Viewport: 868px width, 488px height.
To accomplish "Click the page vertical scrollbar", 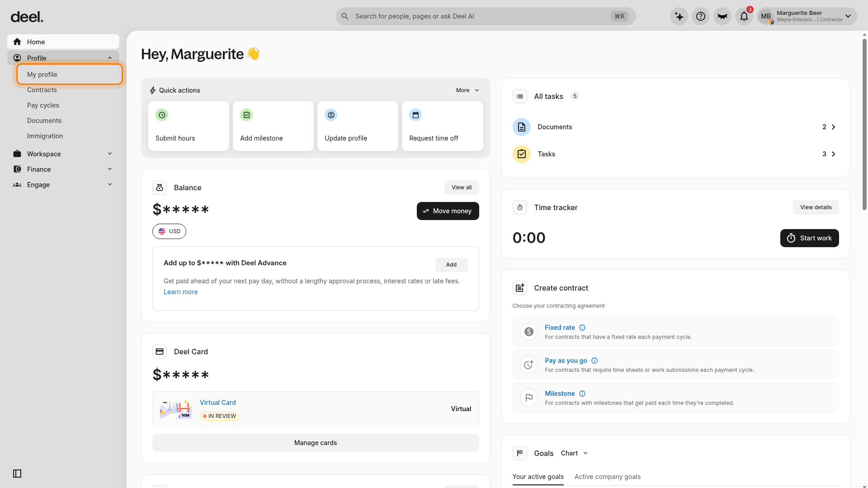I will 864,124.
